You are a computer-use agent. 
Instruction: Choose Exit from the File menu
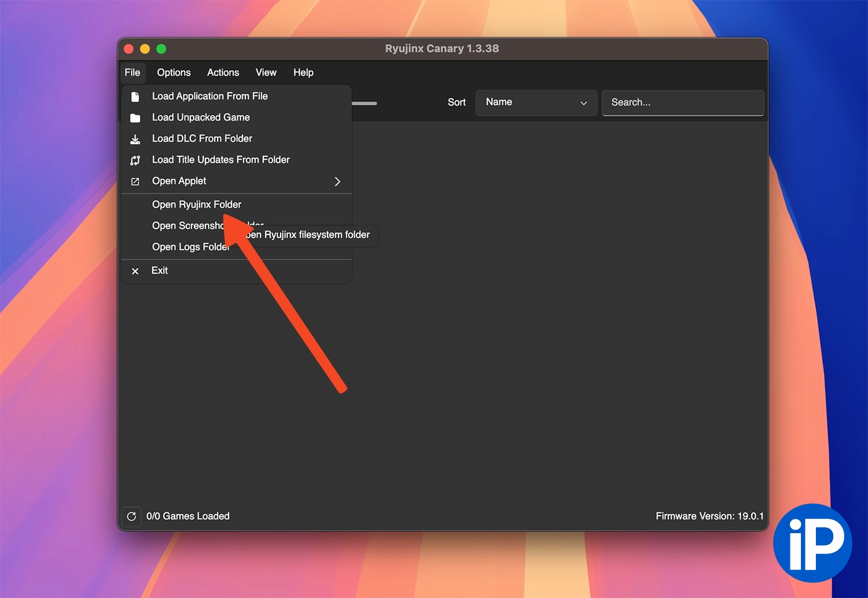click(x=237, y=270)
